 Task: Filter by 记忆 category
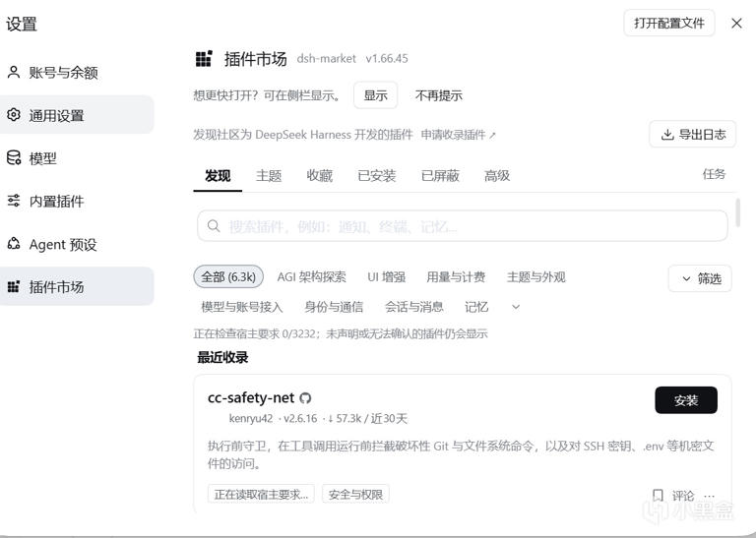[476, 307]
